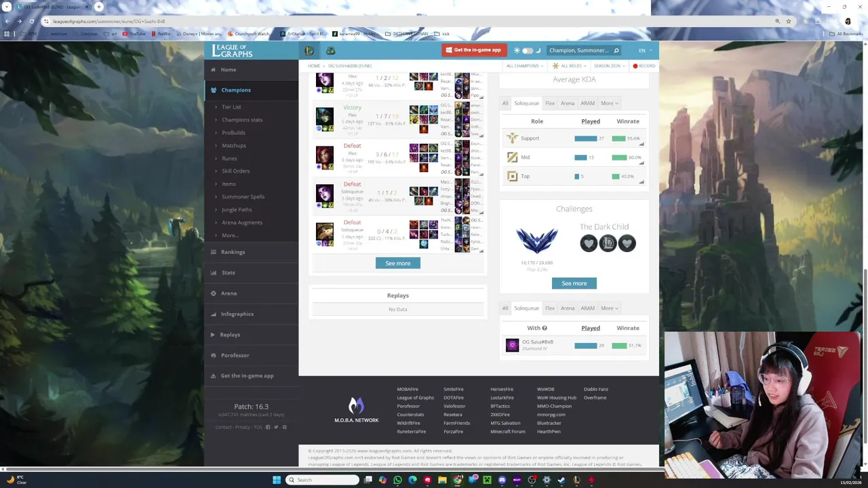Toggle the light/dark mode switch

[527, 51]
